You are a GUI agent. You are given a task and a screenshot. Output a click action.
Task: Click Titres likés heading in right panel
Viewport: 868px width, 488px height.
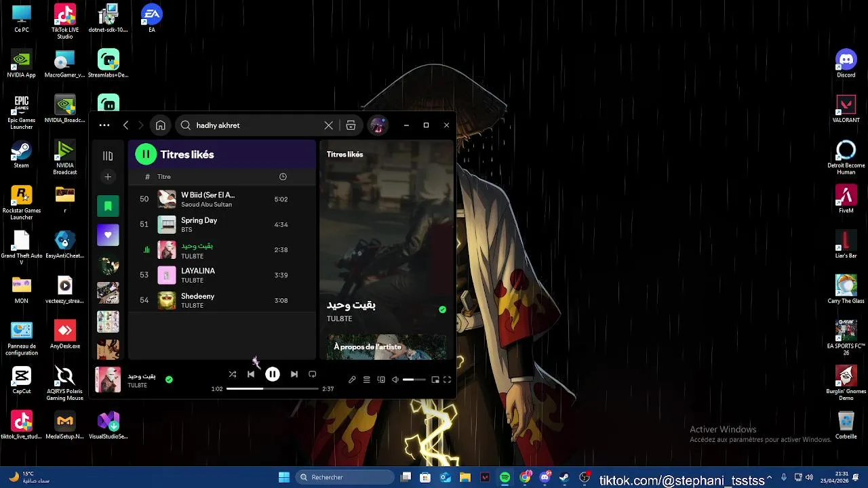click(344, 155)
